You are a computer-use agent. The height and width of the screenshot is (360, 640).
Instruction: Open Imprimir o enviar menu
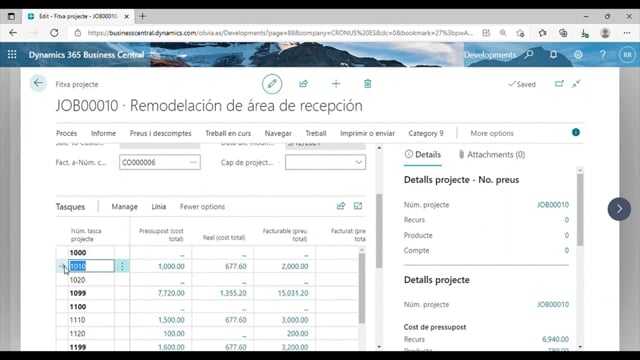pyautogui.click(x=367, y=133)
